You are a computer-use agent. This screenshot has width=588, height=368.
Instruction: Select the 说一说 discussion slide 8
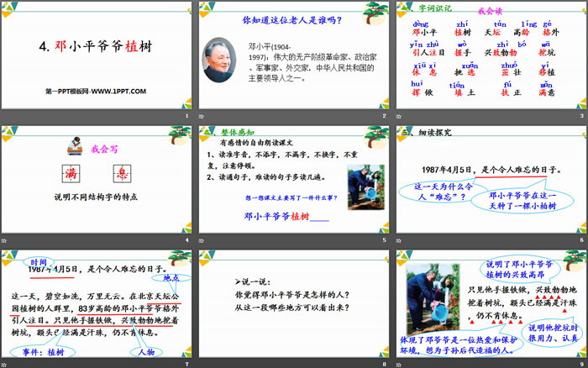pos(293,307)
